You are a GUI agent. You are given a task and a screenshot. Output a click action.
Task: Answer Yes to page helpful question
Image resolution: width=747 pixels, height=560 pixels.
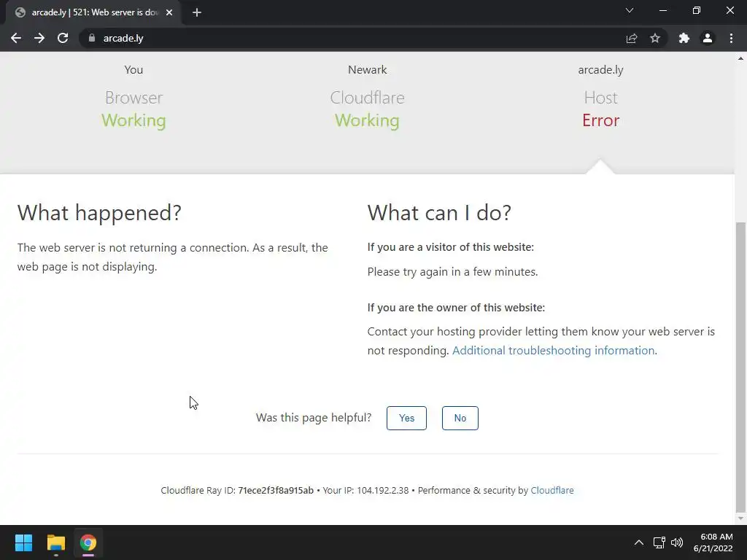coord(406,418)
